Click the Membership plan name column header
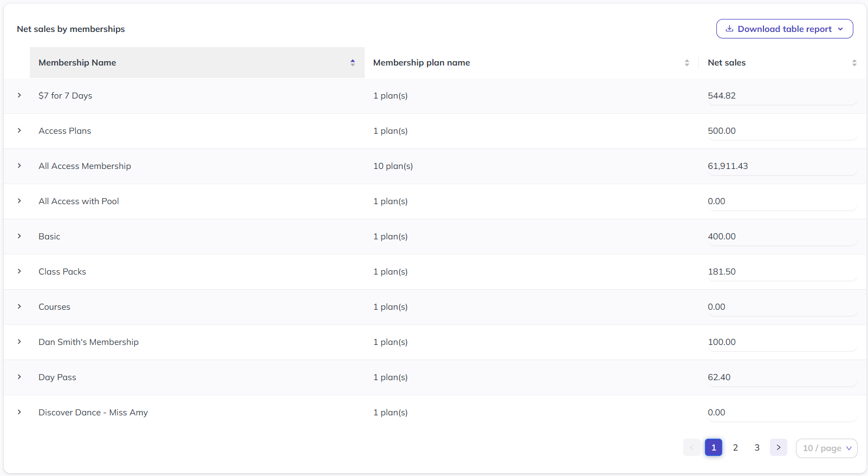Image resolution: width=868 pixels, height=476 pixels. coord(532,63)
